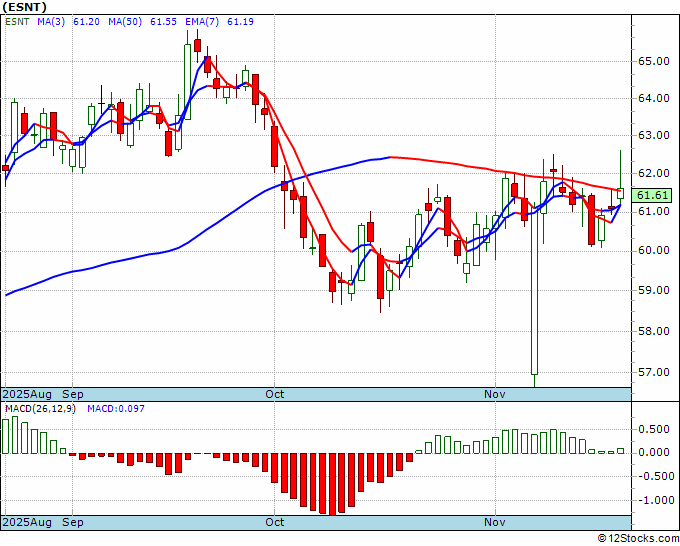This screenshot has height=546, width=680.
Task: Click the ESNT legend label
Action: 17,22
